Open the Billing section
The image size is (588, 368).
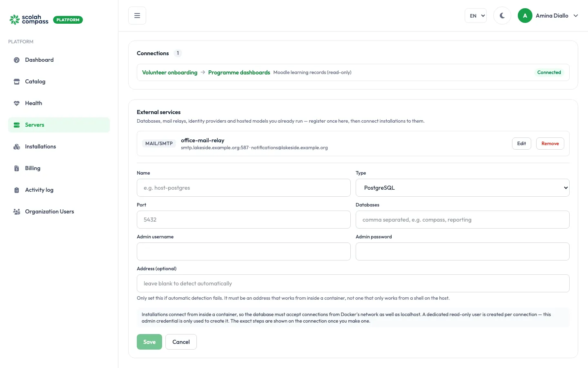[59, 168]
